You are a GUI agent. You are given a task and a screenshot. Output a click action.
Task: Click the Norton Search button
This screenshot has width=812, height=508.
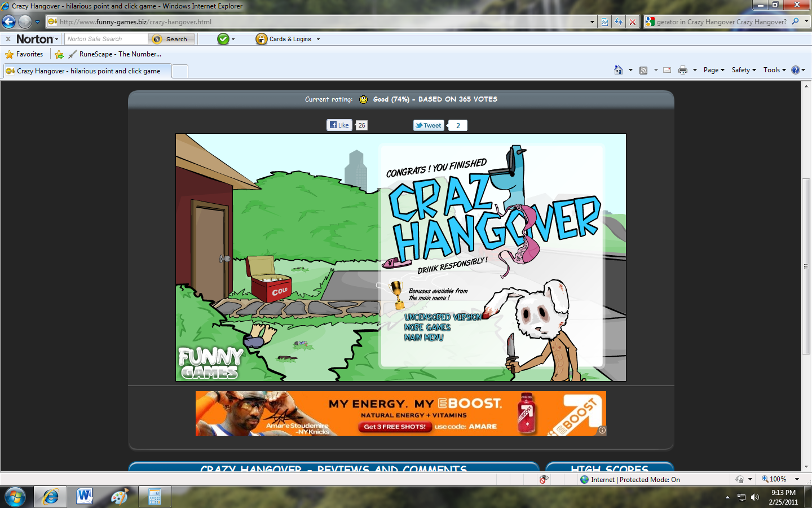pos(172,39)
